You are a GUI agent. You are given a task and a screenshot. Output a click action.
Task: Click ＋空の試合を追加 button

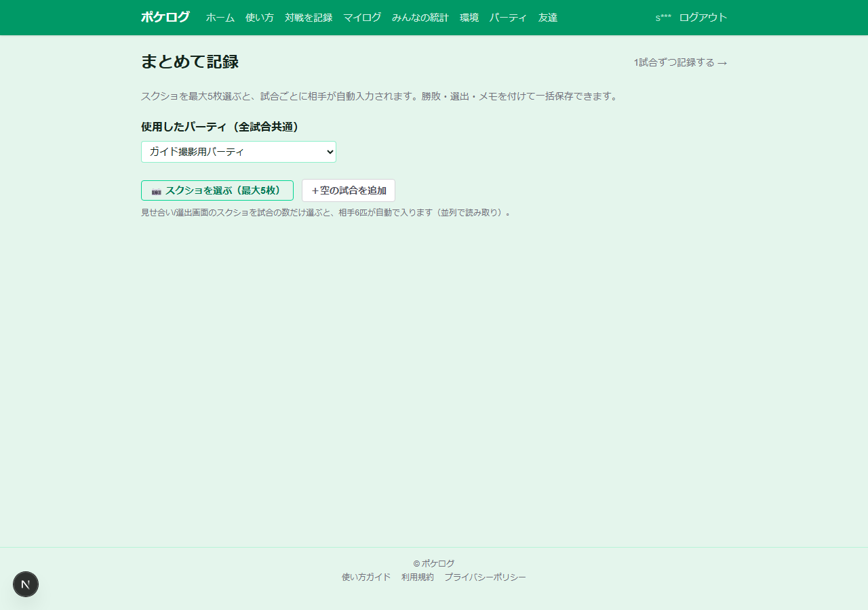349,190
